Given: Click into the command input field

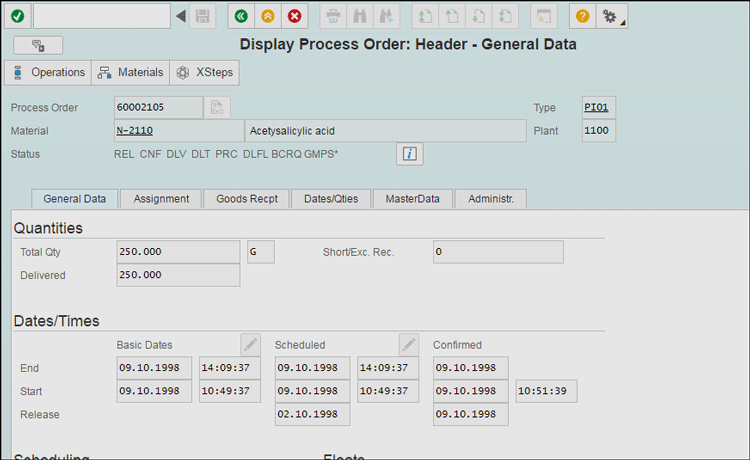Looking at the screenshot, I should [x=102, y=16].
